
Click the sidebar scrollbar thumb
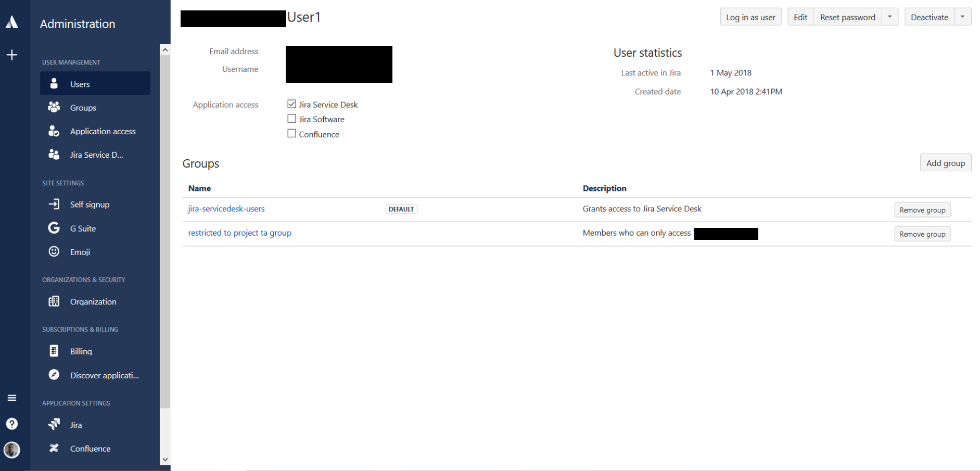click(x=165, y=232)
